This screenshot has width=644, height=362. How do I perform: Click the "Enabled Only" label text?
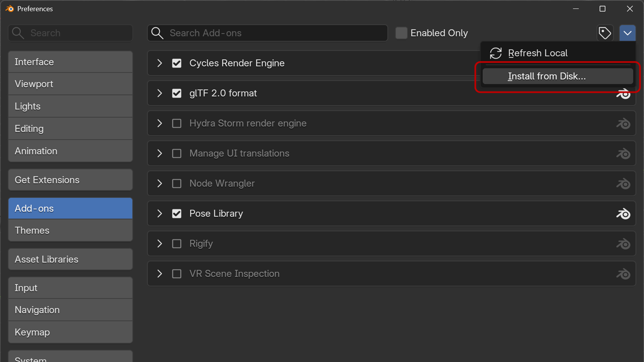pos(439,33)
